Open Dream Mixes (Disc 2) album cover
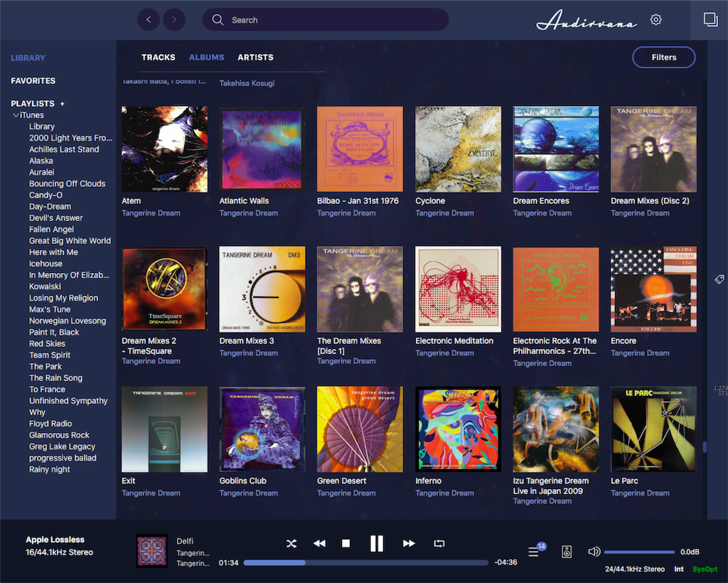The height and width of the screenshot is (583, 728). coord(653,149)
